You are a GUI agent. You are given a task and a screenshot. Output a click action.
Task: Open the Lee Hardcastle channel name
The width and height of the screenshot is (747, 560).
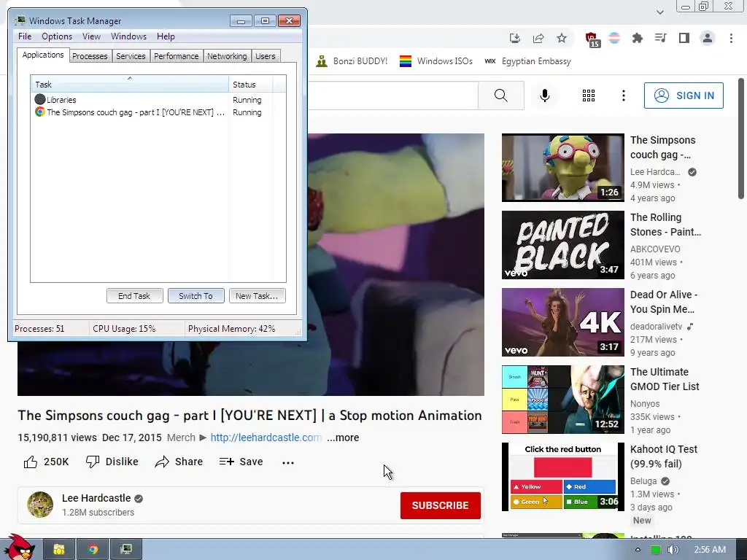click(x=96, y=498)
